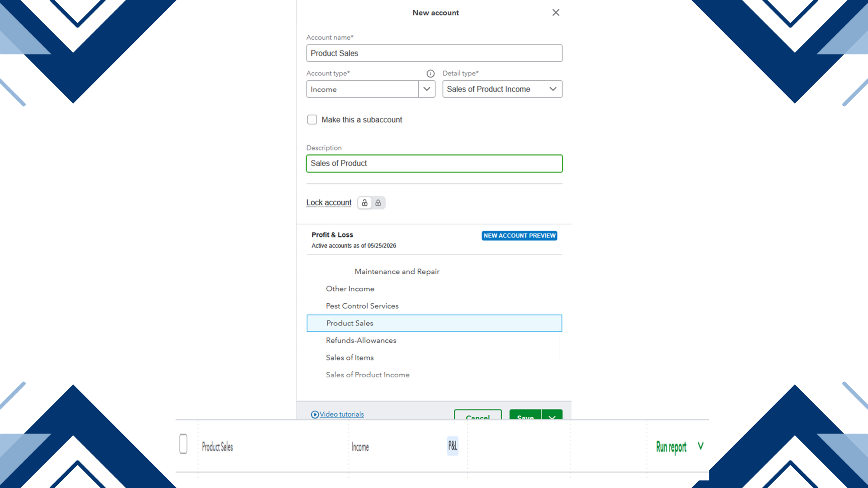Click the video tutorials play icon
868x488 pixels.
click(315, 414)
